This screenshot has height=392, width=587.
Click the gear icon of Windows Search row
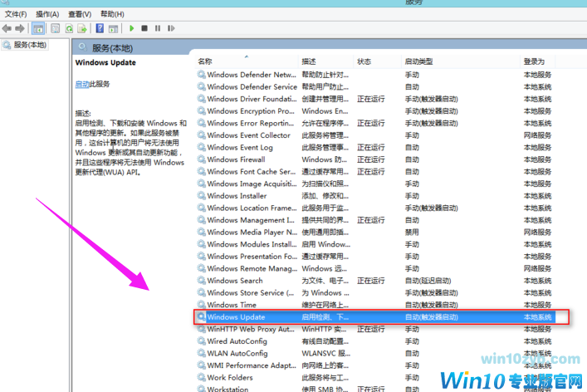coord(202,281)
